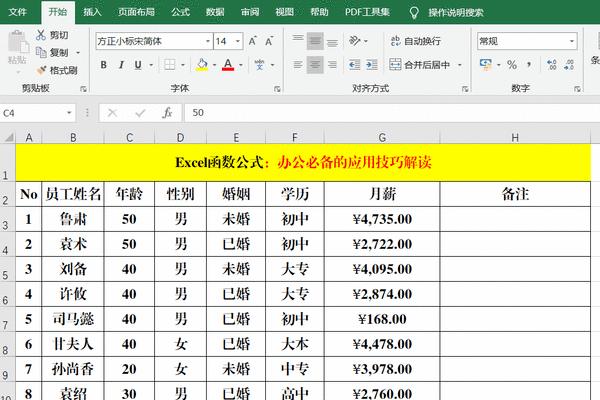Apply comma style number format
This screenshot has width=600, height=400.
point(529,65)
